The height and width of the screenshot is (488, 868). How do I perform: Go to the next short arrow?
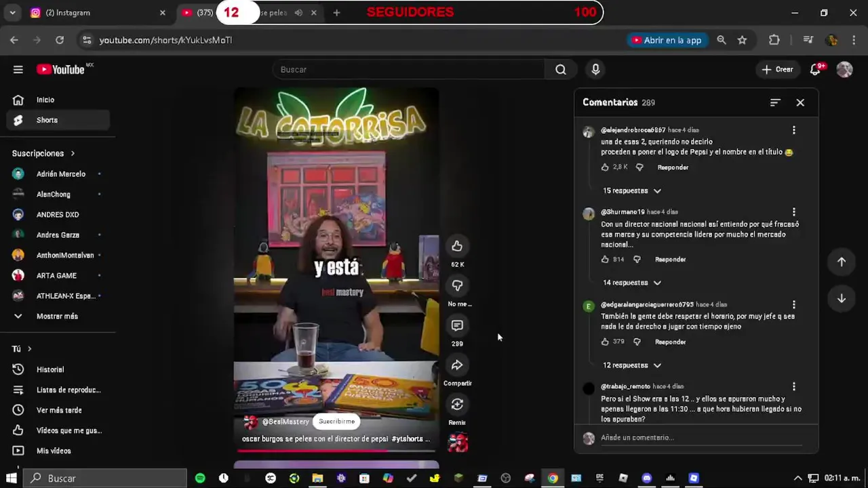[842, 298]
